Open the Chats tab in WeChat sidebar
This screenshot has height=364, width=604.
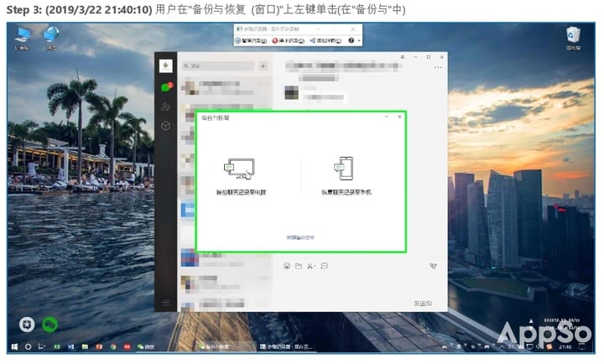(166, 87)
